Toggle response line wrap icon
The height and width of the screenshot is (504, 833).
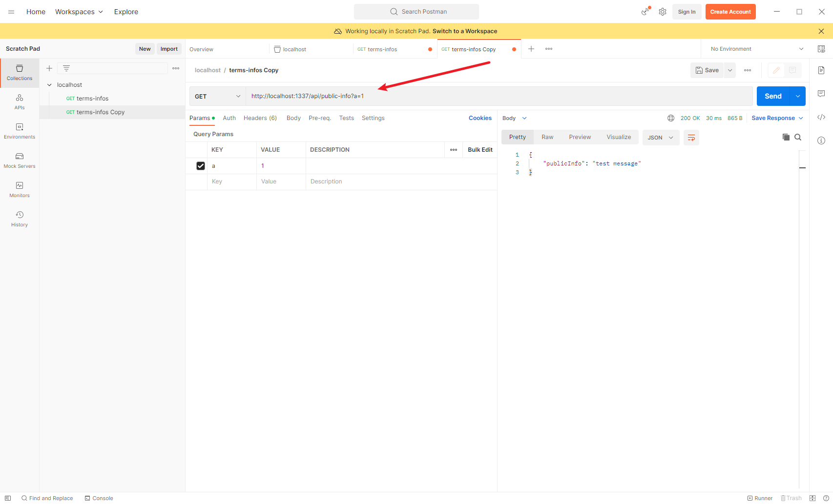pos(691,138)
